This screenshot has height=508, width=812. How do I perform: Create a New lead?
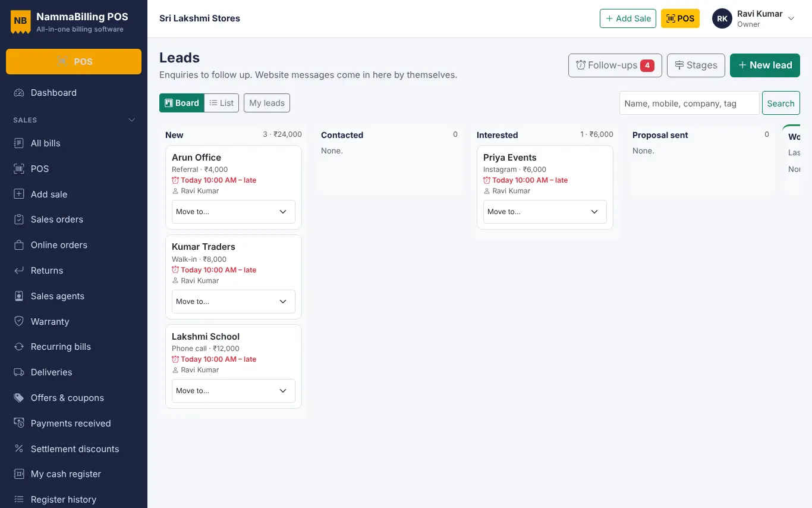[765, 65]
